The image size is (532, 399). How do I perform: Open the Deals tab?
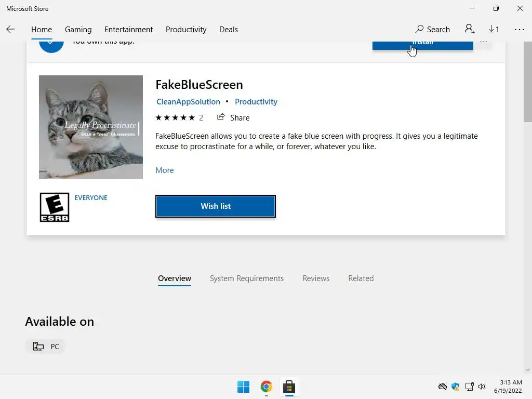click(x=229, y=30)
